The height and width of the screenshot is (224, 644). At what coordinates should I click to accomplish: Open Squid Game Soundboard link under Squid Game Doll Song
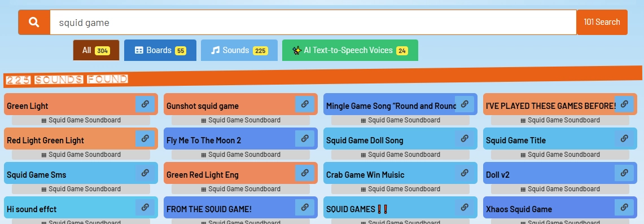pos(400,155)
